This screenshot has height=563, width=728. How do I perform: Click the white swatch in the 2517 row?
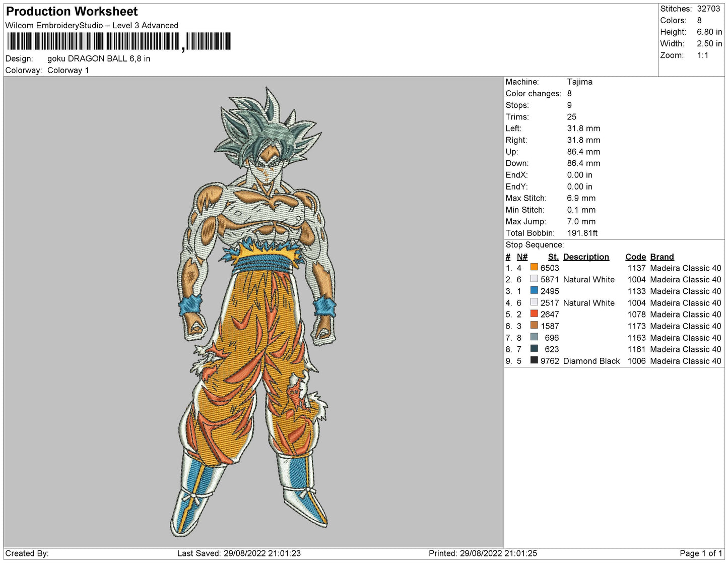pyautogui.click(x=534, y=302)
